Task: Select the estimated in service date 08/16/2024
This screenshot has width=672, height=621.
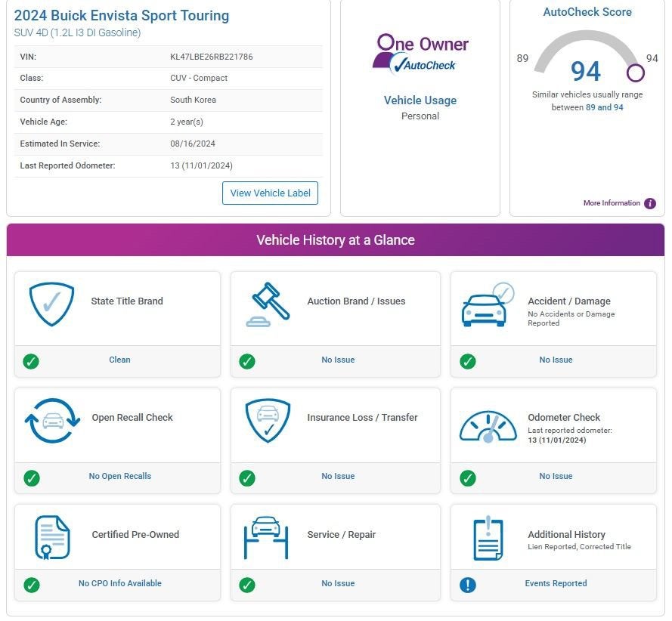Action: coord(193,144)
